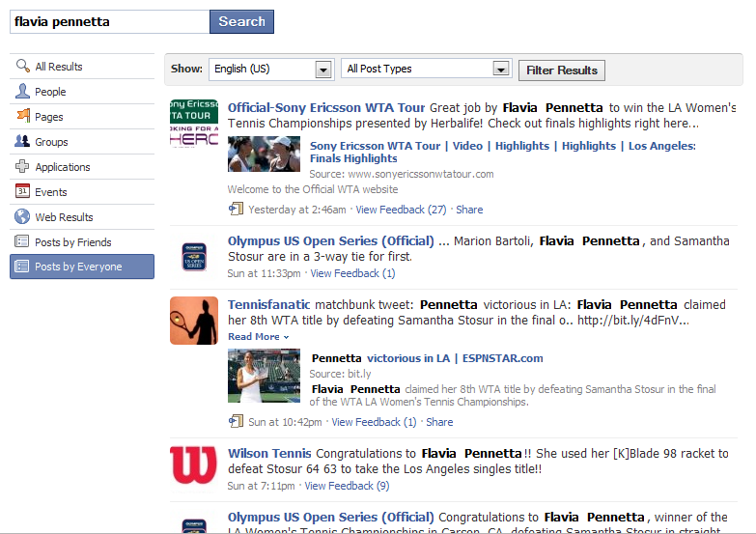The height and width of the screenshot is (534, 756).
Task: Click the Source: bit.ly text
Action: (x=341, y=374)
